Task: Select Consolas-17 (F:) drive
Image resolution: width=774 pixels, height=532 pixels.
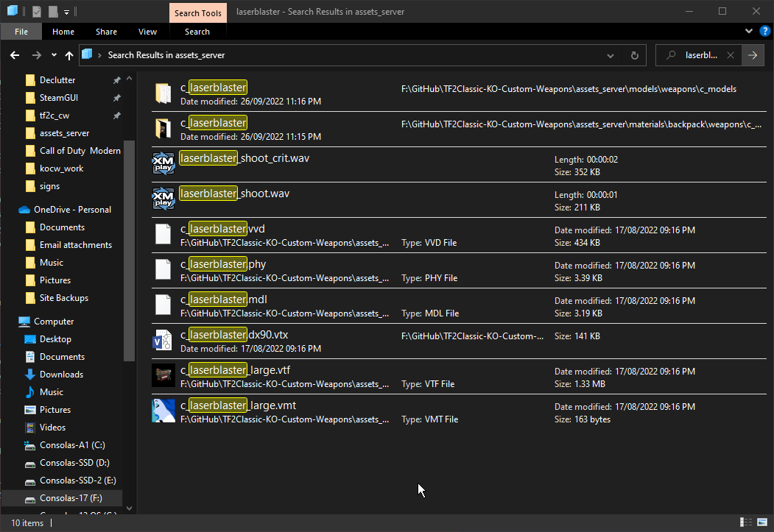Action: point(62,498)
